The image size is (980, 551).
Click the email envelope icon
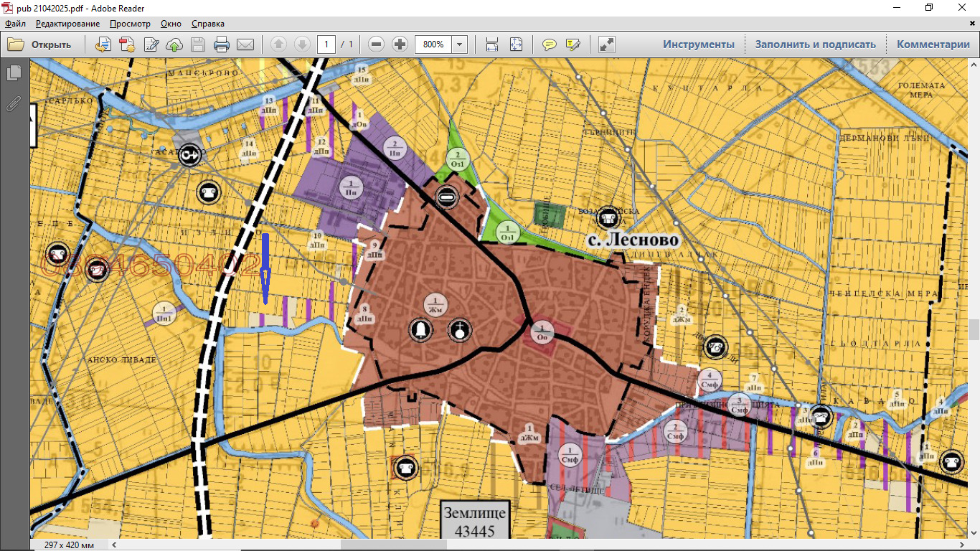coord(245,44)
